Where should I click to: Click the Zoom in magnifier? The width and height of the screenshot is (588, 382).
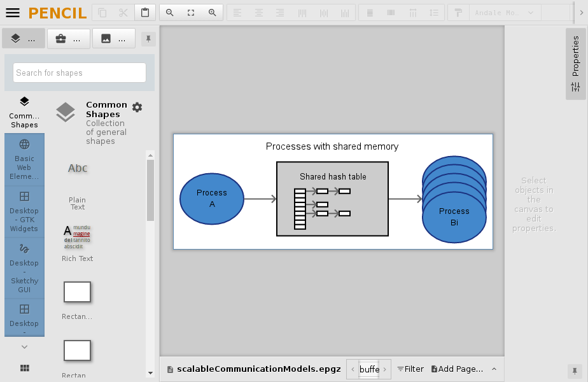[213, 13]
